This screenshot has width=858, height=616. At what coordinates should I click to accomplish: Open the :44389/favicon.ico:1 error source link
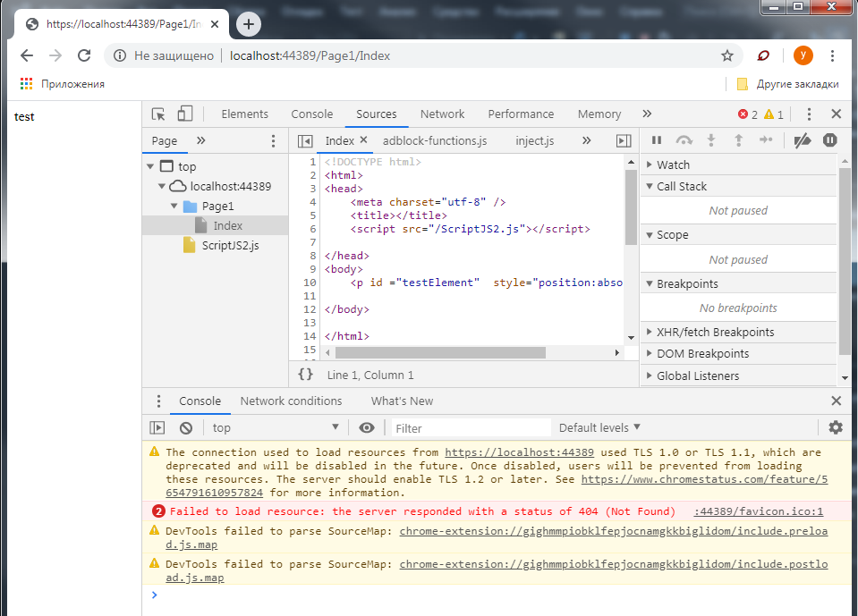[759, 511]
